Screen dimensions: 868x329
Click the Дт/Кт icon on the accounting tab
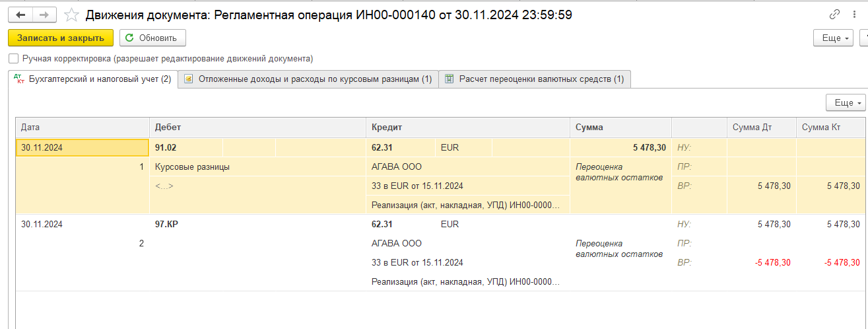[19, 79]
